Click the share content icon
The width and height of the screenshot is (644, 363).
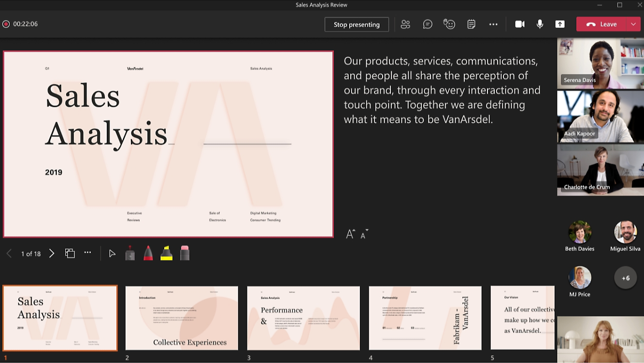click(560, 24)
